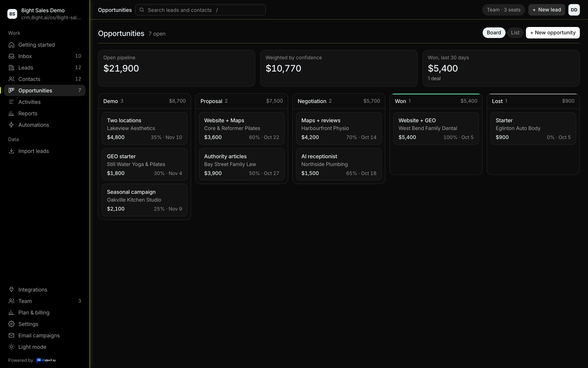Click the Import leads download icon

coord(11,151)
